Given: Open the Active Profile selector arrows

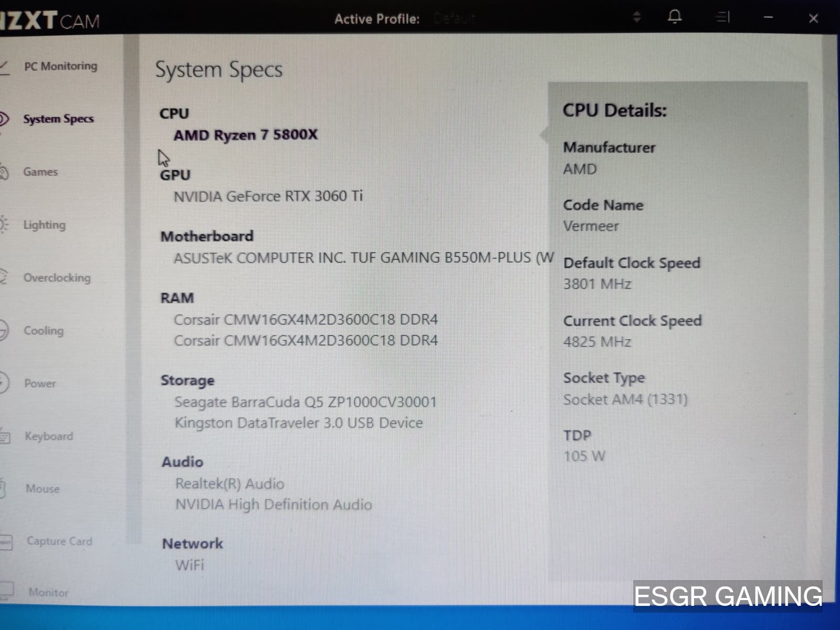Looking at the screenshot, I should pos(637,17).
